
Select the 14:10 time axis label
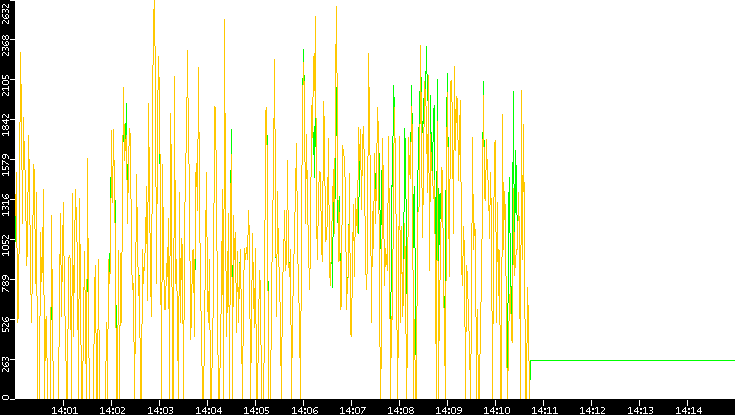point(496,410)
